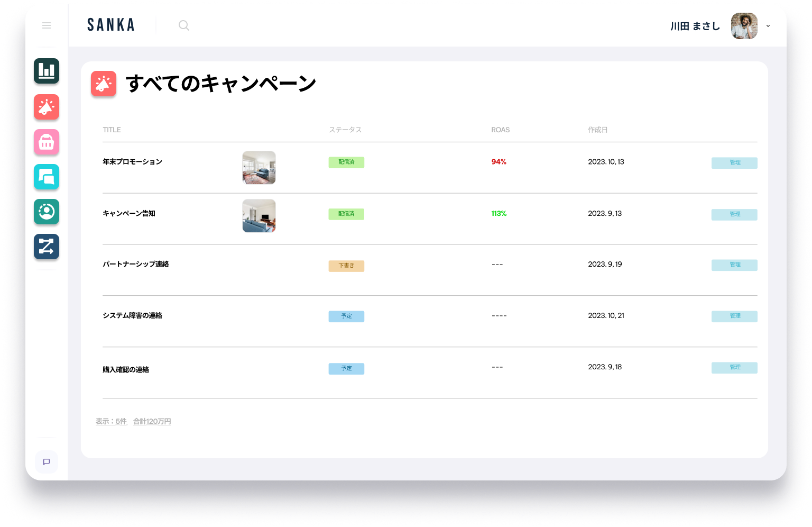The height and width of the screenshot is (527, 812).
Task: Click 管理 button for システム障害の連絡
Action: pyautogui.click(x=734, y=316)
